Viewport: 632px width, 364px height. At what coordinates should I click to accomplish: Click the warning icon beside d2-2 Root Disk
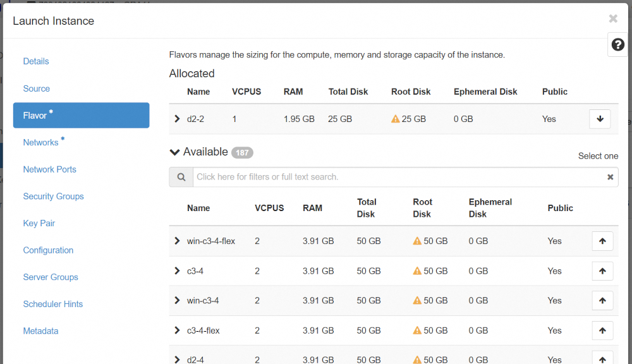coord(395,119)
